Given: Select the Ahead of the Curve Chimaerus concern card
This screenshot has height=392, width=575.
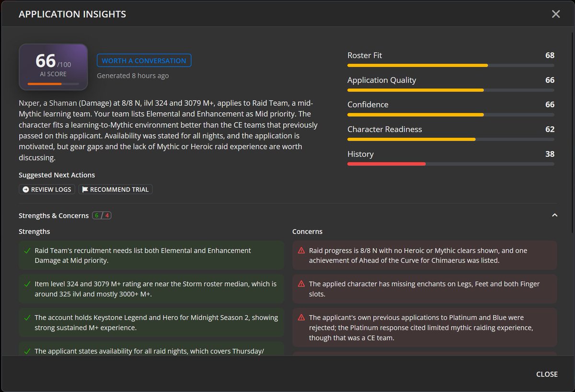Looking at the screenshot, I should point(425,255).
